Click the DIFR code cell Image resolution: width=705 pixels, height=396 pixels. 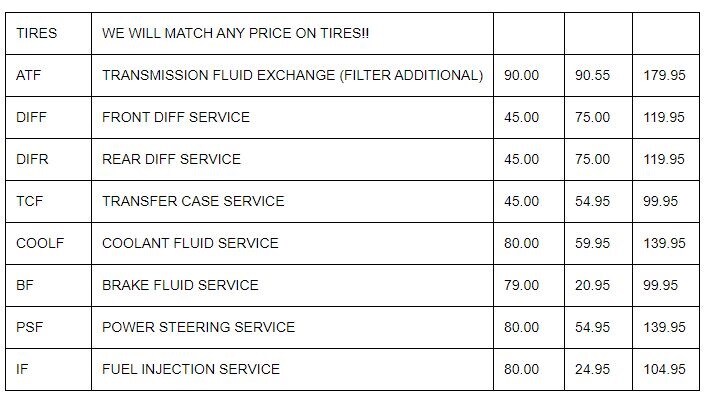[x=49, y=159]
